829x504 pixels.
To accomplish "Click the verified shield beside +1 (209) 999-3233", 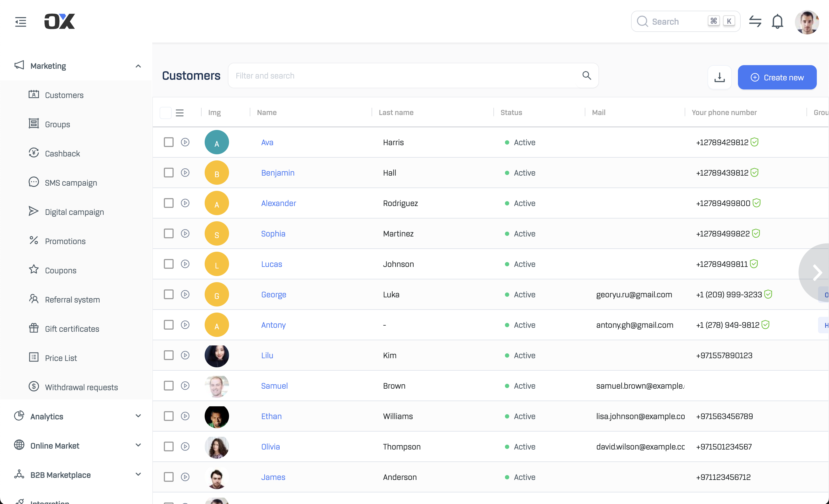I will (x=768, y=295).
